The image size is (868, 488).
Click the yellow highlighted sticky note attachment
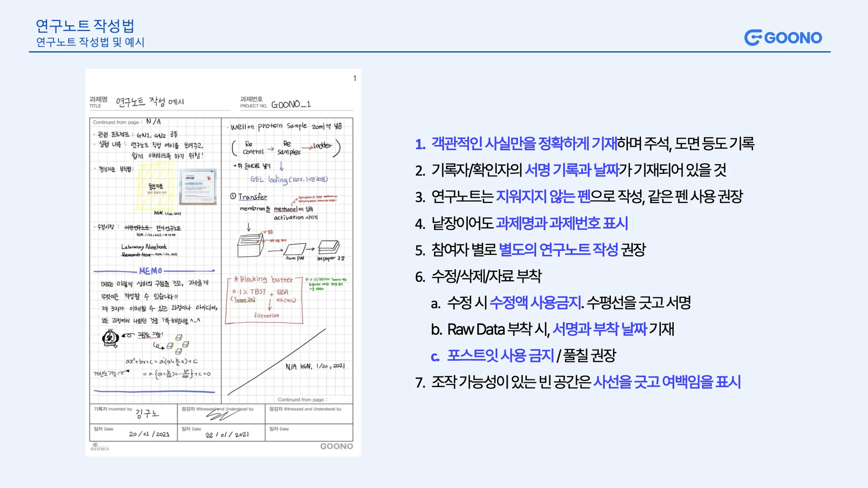point(155,186)
